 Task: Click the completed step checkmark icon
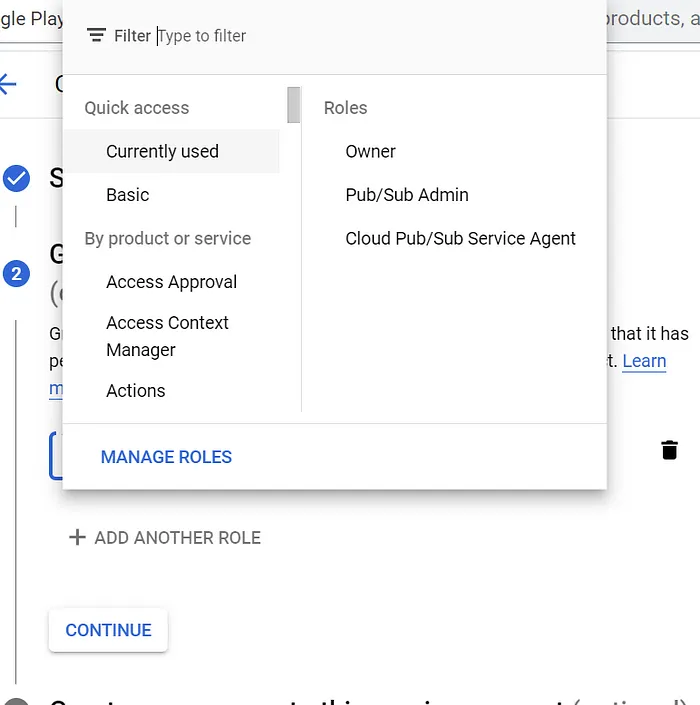tap(16, 179)
